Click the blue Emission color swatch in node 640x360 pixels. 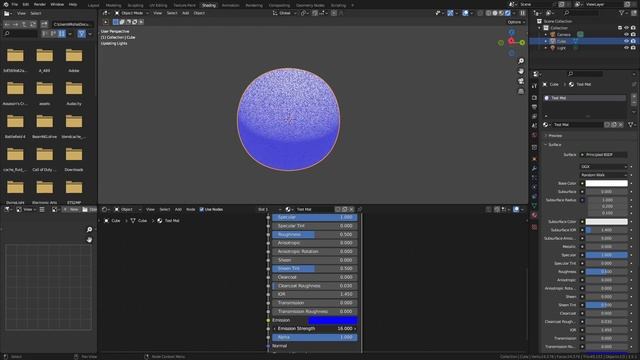[x=333, y=320]
